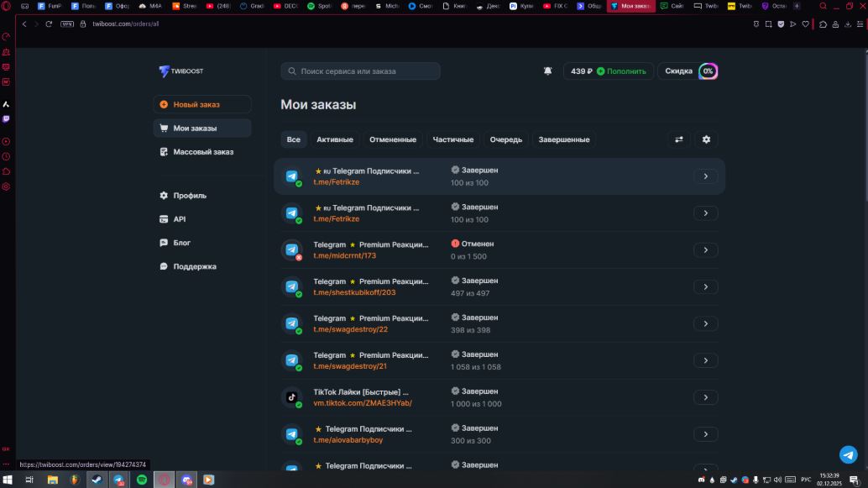Click the notification bell icon
868x488 pixels.
tap(548, 71)
